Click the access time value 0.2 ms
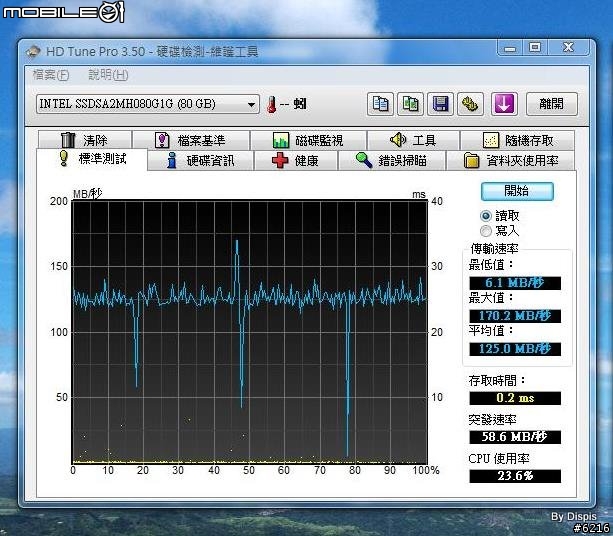 tap(515, 398)
